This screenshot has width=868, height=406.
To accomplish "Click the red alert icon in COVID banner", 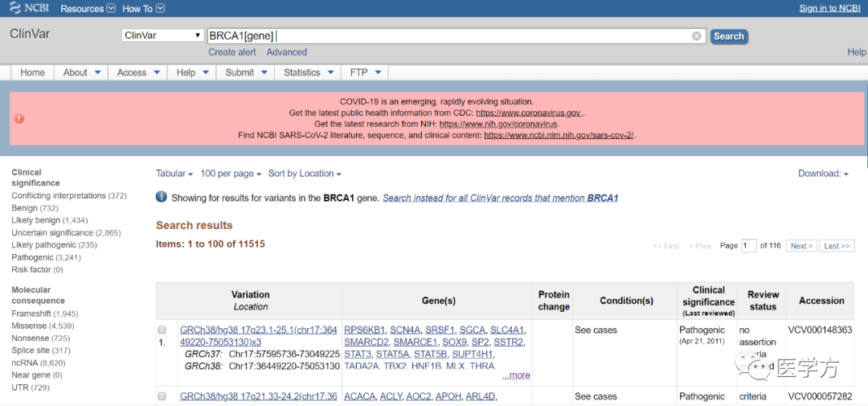I will click(19, 118).
